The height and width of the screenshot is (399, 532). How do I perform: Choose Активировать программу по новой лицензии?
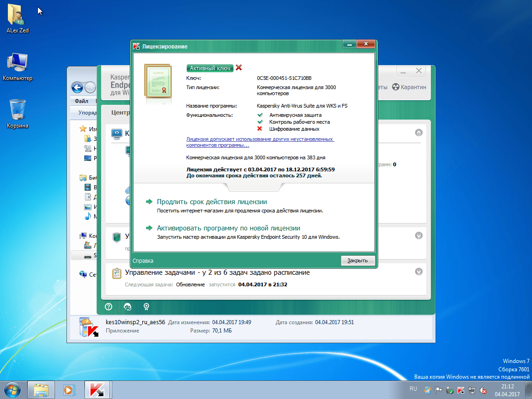tap(228, 228)
